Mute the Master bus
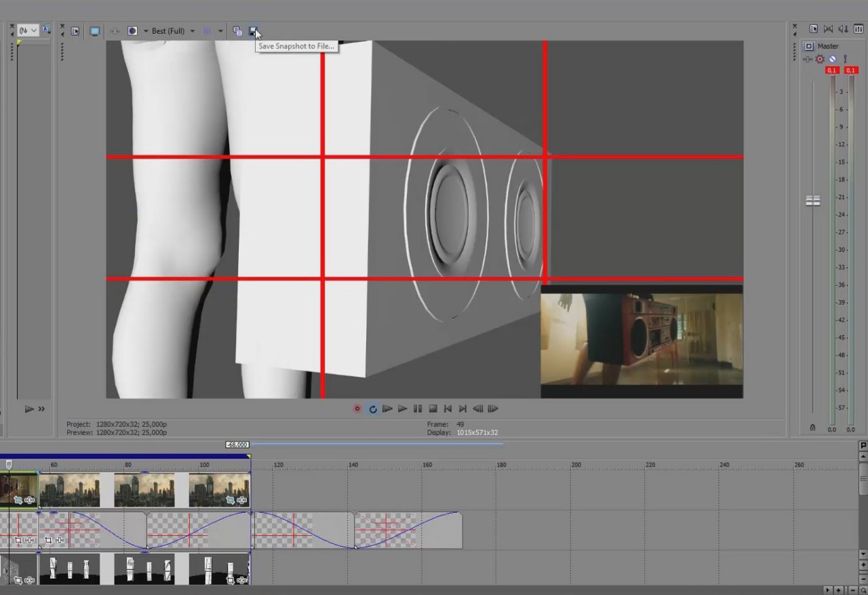This screenshot has width=868, height=595. [832, 59]
